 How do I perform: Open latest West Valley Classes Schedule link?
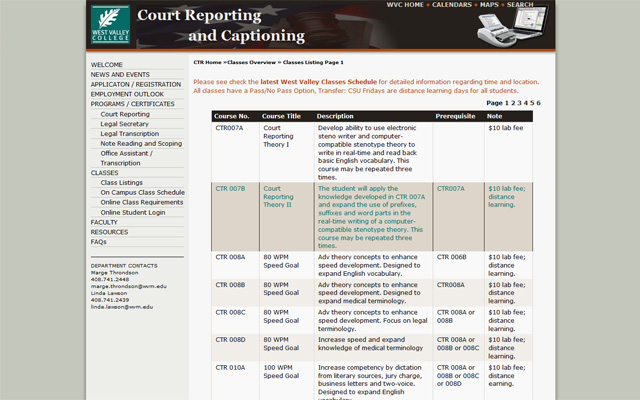318,82
